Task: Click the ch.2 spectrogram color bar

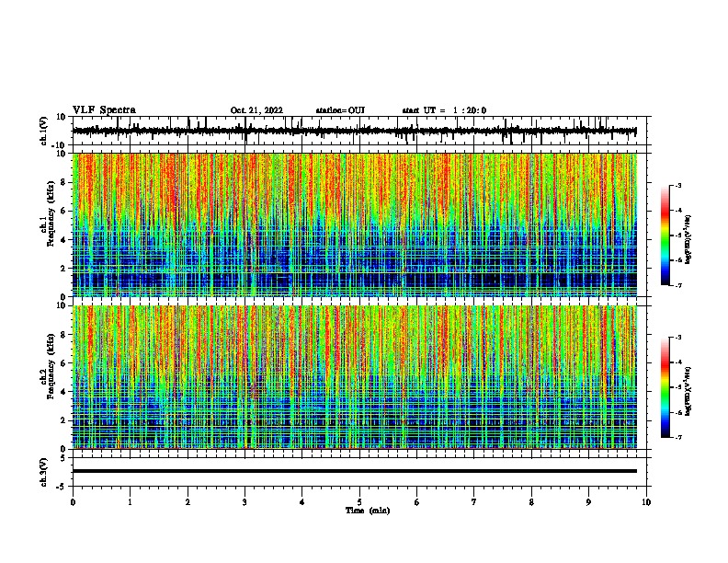Action: point(665,387)
